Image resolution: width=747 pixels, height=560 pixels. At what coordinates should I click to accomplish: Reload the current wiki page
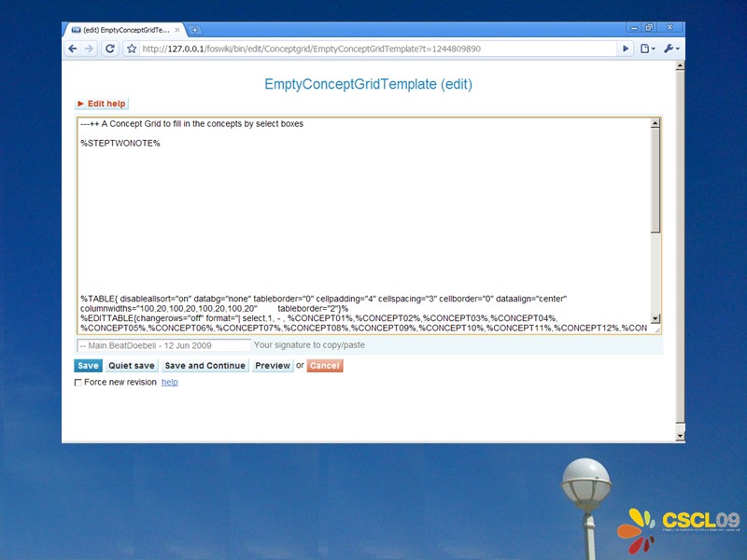tap(110, 48)
